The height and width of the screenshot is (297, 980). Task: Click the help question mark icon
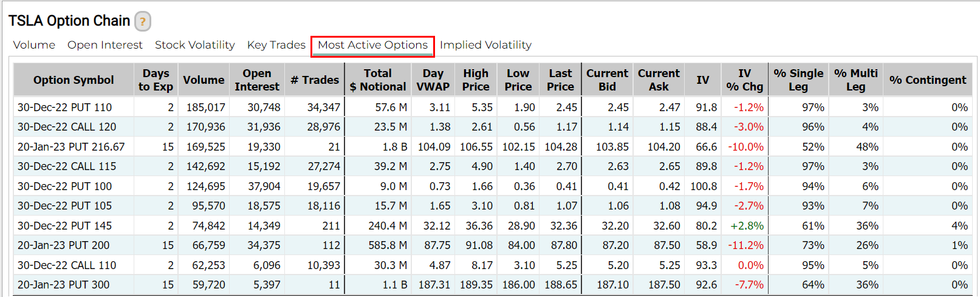[x=143, y=22]
